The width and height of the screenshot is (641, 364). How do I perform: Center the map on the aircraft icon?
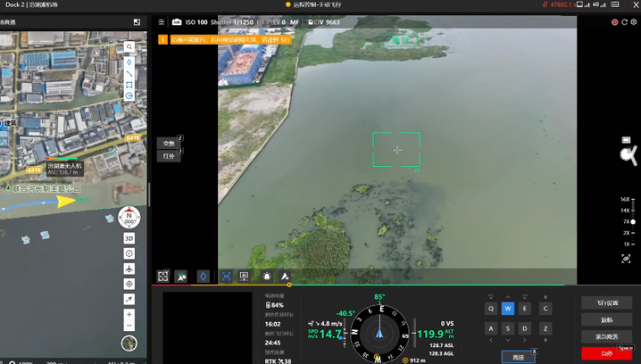pos(129,269)
